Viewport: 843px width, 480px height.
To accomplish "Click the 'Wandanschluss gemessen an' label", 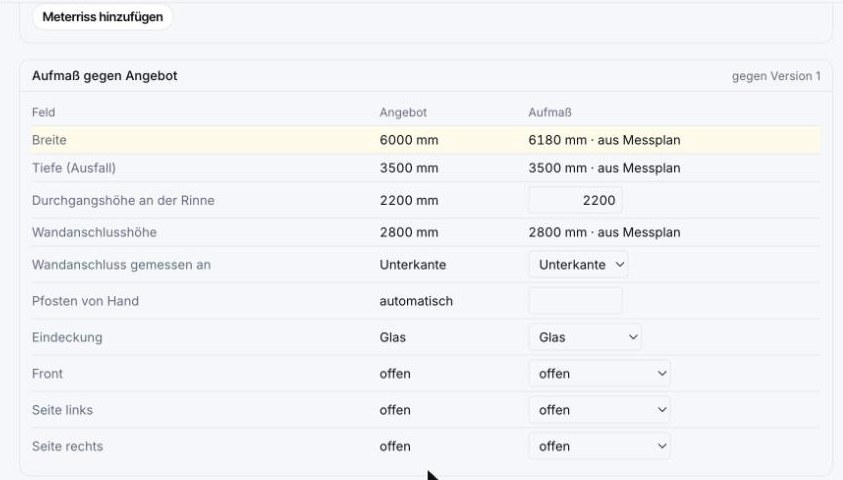I will [121, 265].
